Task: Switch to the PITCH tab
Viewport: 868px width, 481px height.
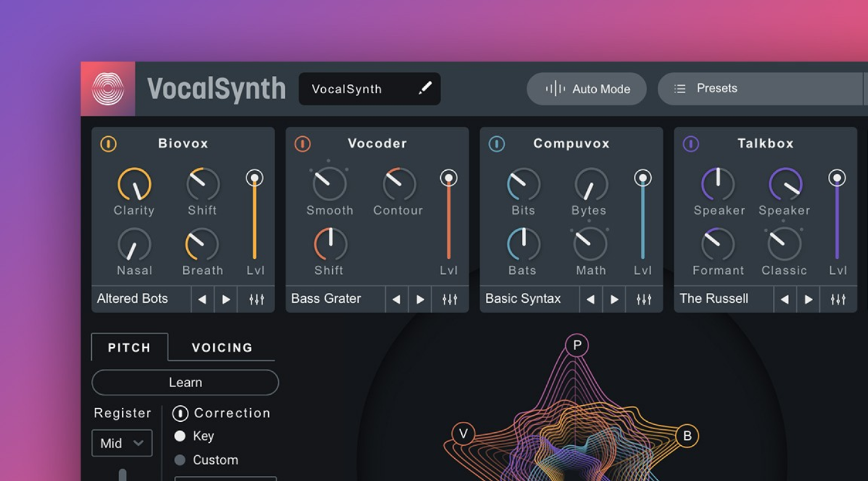Action: point(129,347)
